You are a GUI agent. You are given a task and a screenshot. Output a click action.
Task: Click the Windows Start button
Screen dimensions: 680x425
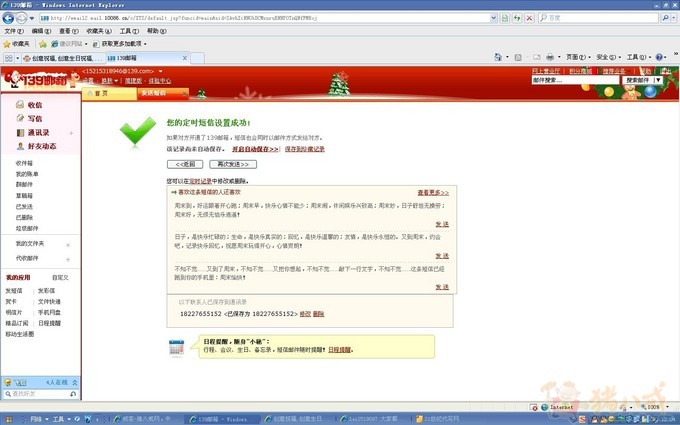(9, 419)
